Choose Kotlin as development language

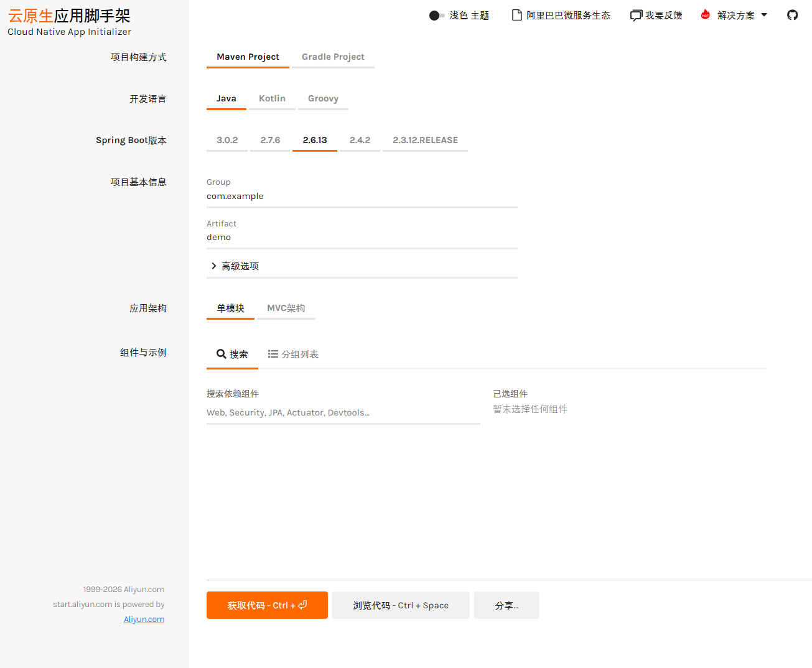[x=272, y=98]
